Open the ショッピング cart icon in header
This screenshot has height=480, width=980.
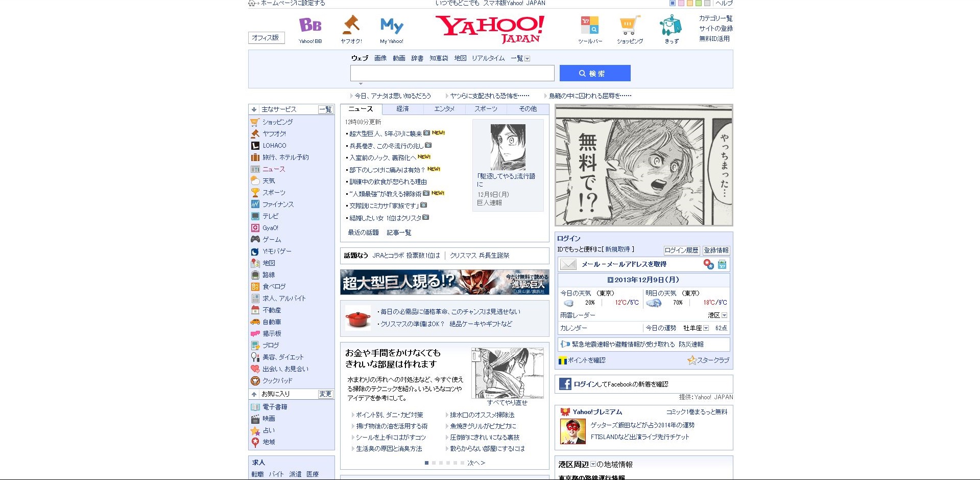pos(629,26)
